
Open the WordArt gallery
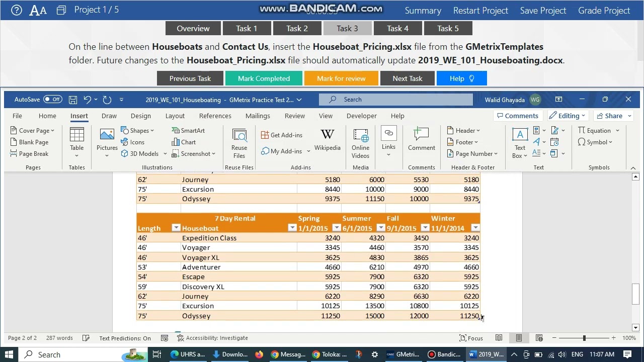(x=538, y=142)
